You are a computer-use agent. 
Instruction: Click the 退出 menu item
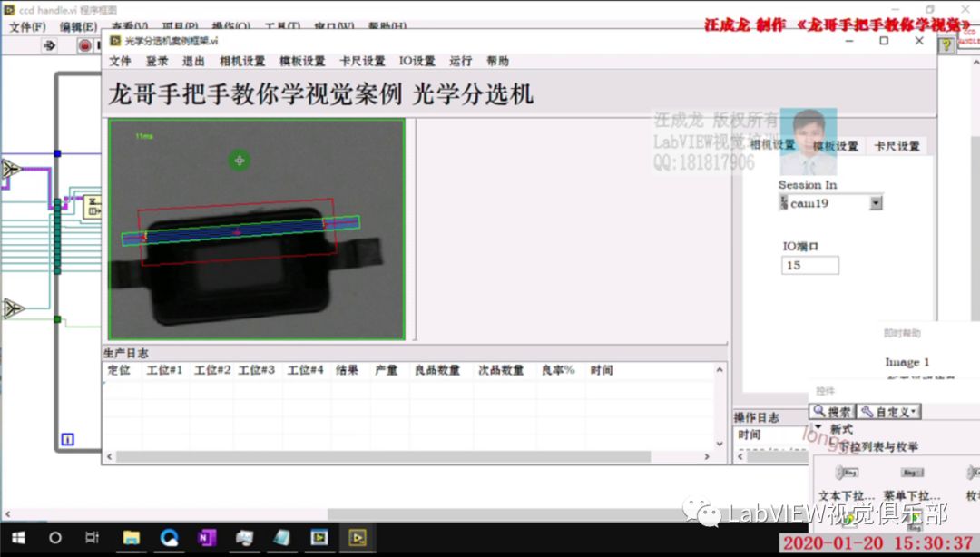tap(193, 61)
